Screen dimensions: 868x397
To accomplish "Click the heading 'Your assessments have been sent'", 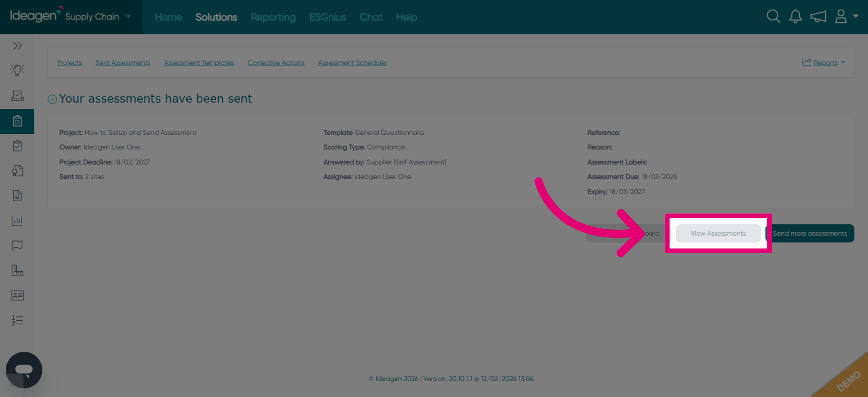I will point(156,99).
